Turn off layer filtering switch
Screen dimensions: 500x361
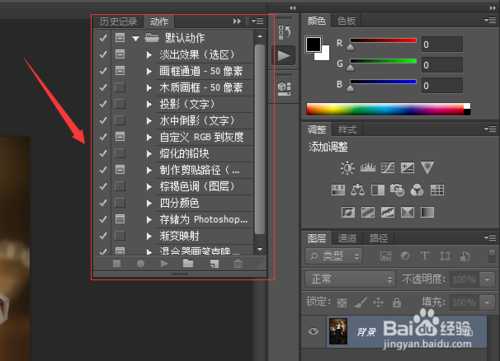point(492,256)
